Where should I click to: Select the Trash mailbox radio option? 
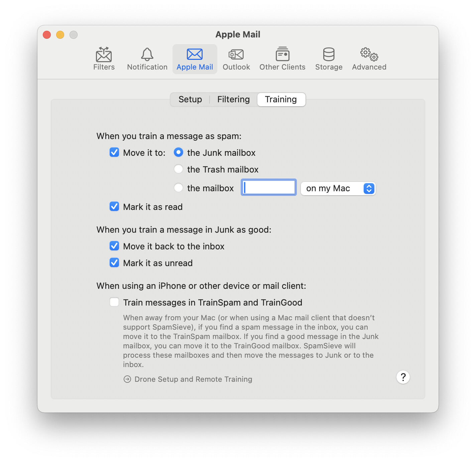click(178, 169)
